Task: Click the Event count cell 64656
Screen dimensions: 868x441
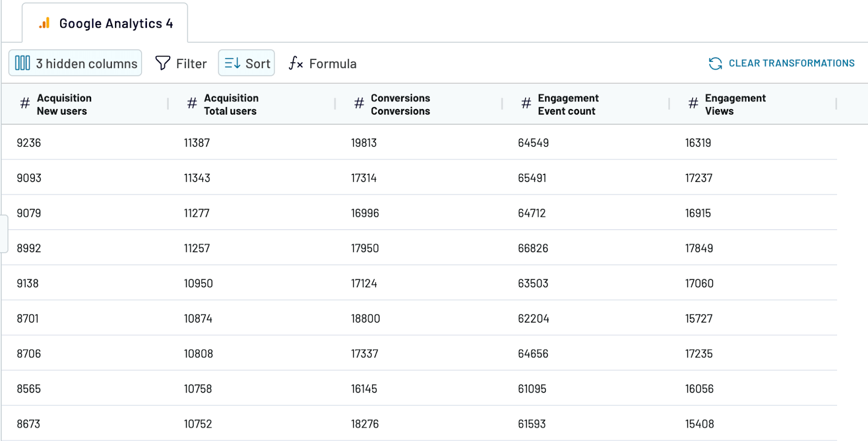Action: tap(533, 354)
